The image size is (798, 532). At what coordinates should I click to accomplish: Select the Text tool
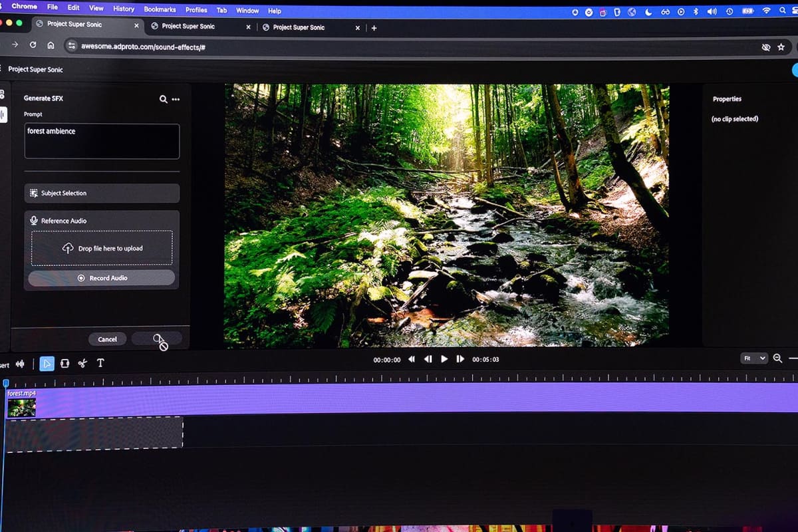(x=100, y=363)
